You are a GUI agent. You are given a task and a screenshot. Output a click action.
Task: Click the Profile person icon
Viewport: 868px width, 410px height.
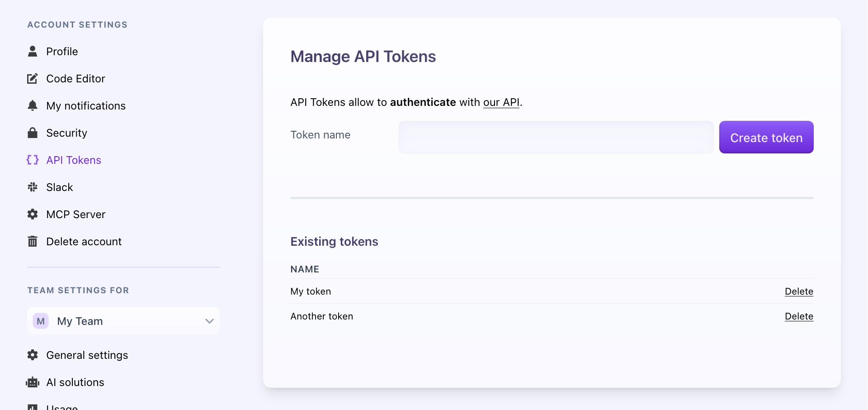coord(33,52)
